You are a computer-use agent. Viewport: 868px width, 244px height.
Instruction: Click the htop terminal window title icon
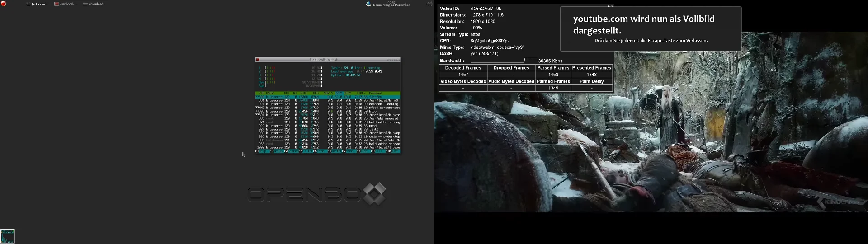point(258,60)
